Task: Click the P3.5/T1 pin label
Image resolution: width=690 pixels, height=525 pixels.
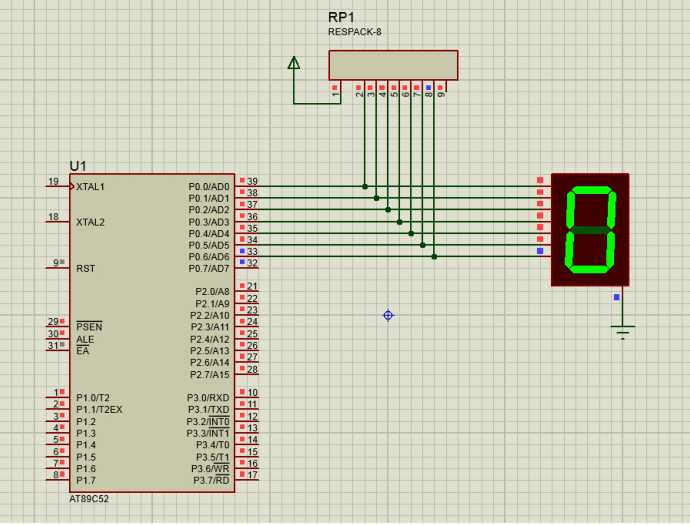Action: coord(213,457)
